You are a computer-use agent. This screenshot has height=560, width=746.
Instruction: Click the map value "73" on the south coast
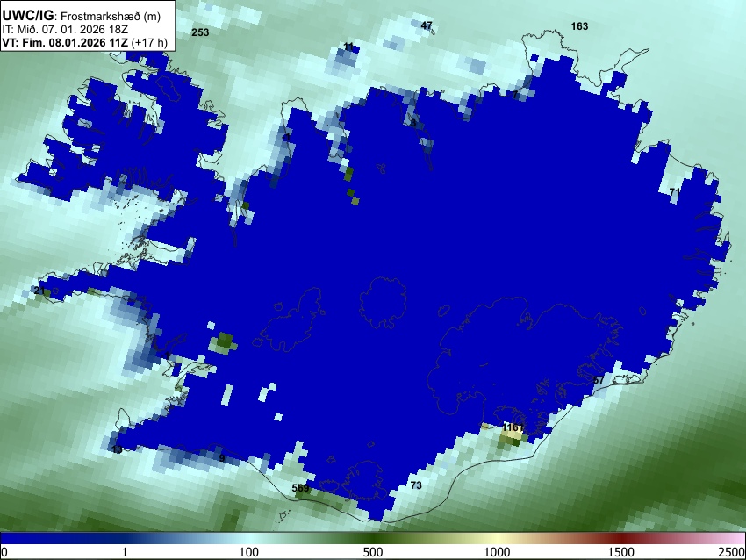pyautogui.click(x=416, y=485)
